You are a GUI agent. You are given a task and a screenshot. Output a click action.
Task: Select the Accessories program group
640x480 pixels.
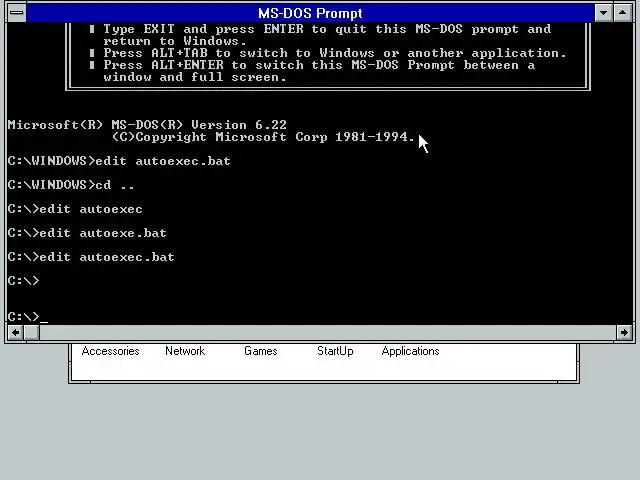pyautogui.click(x=110, y=351)
